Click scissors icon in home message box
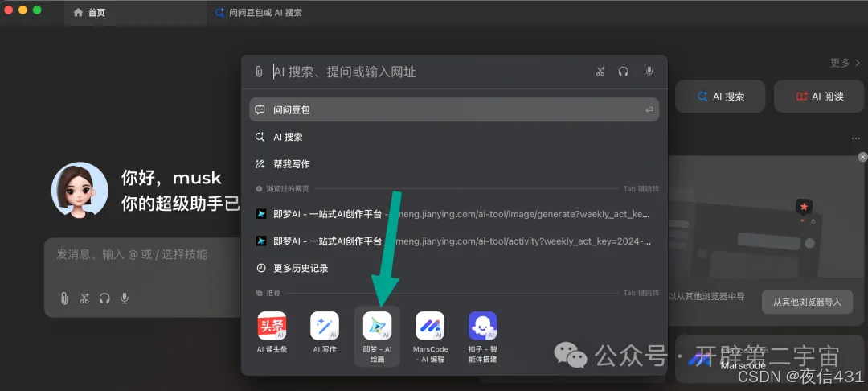Viewport: 868px width, 391px height. pyautogui.click(x=84, y=298)
